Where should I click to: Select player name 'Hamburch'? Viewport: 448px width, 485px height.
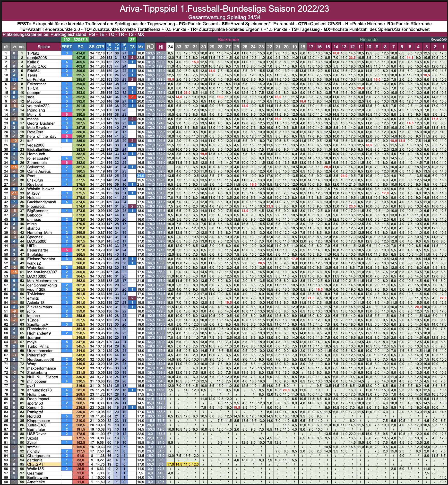click(36, 154)
